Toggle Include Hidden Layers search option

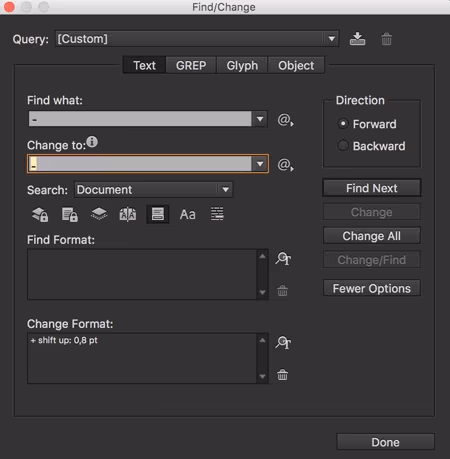click(x=99, y=214)
